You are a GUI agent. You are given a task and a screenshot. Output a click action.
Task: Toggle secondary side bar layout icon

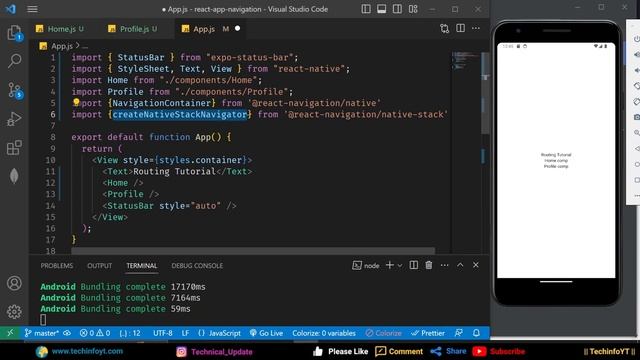(397, 9)
